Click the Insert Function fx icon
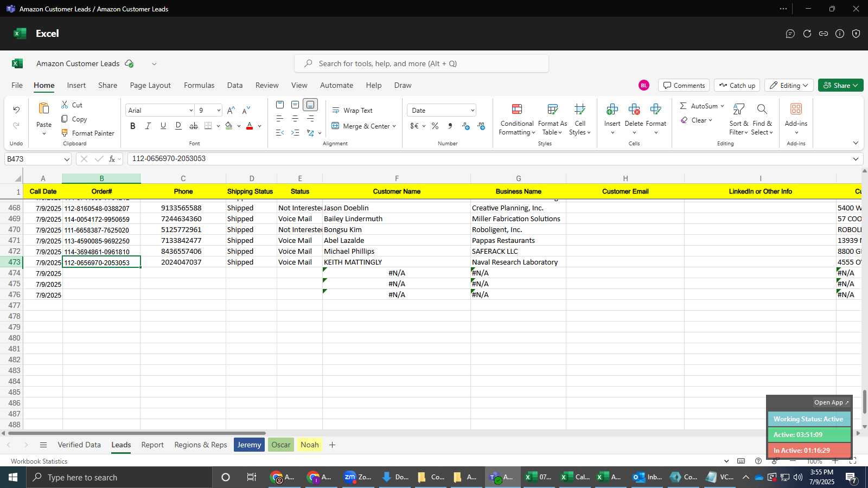This screenshot has height=488, width=868. click(112, 159)
